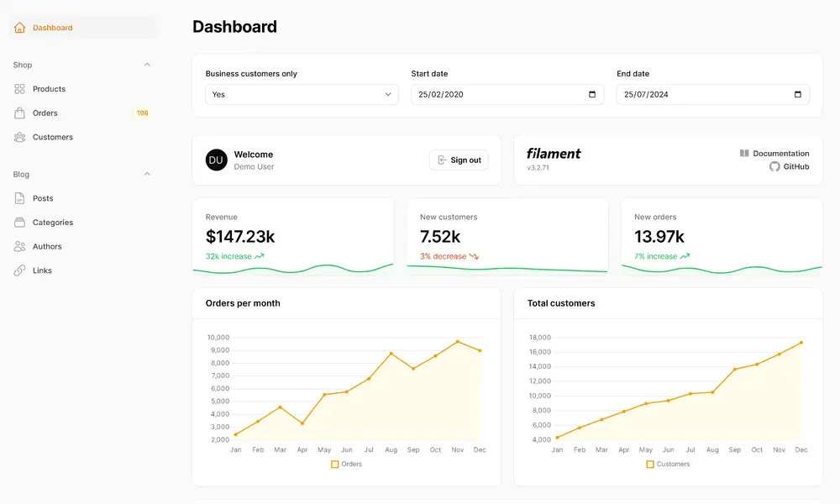Viewport: 840px width, 504px height.
Task: Click the End date input field
Action: pyautogui.click(x=713, y=94)
